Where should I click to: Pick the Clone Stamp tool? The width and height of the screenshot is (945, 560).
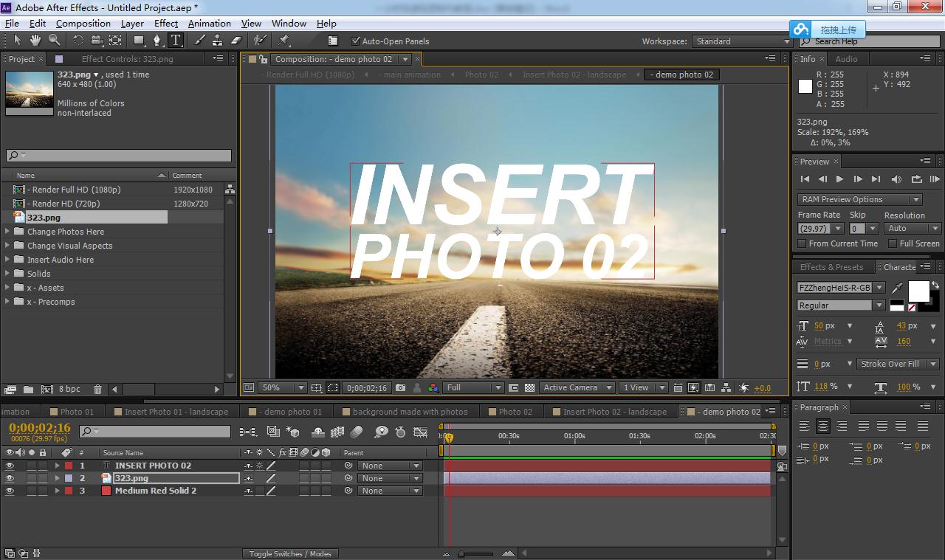217,41
